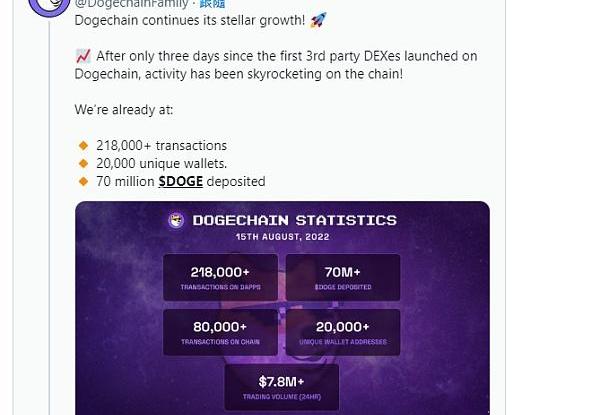Click the 218,000+ transactions on dapps card

[x=220, y=277]
